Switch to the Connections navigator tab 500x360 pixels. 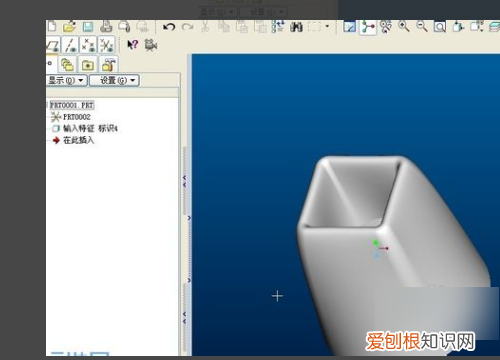108,64
